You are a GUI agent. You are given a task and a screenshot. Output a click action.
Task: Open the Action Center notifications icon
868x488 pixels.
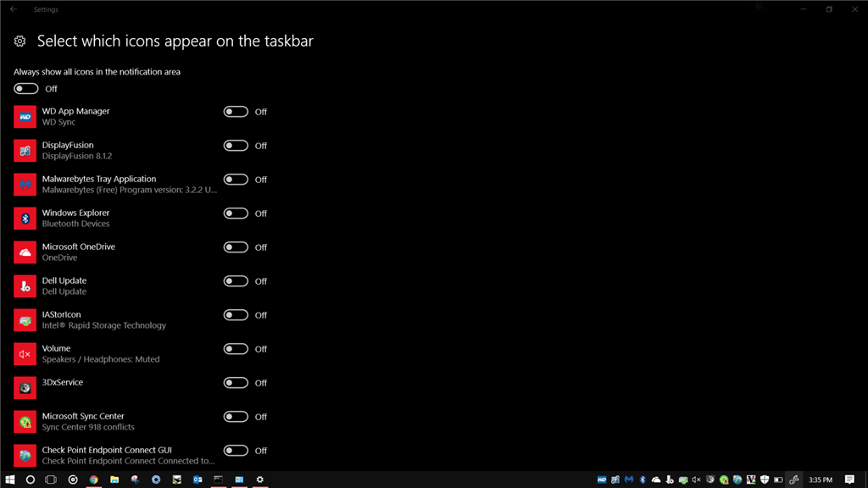point(849,480)
